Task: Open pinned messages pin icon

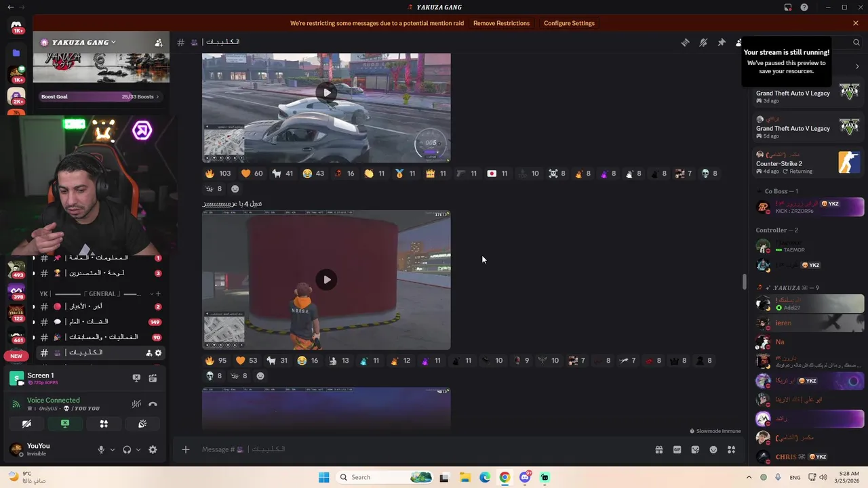Action: click(722, 42)
